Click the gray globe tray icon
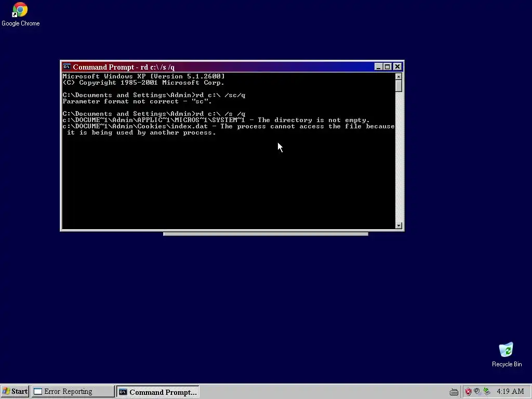 click(x=477, y=392)
